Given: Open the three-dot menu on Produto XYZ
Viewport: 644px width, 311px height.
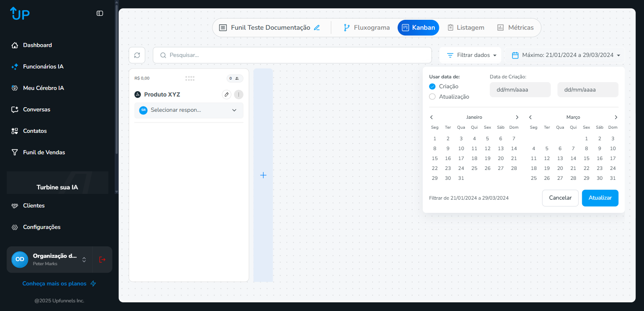Looking at the screenshot, I should pos(238,94).
